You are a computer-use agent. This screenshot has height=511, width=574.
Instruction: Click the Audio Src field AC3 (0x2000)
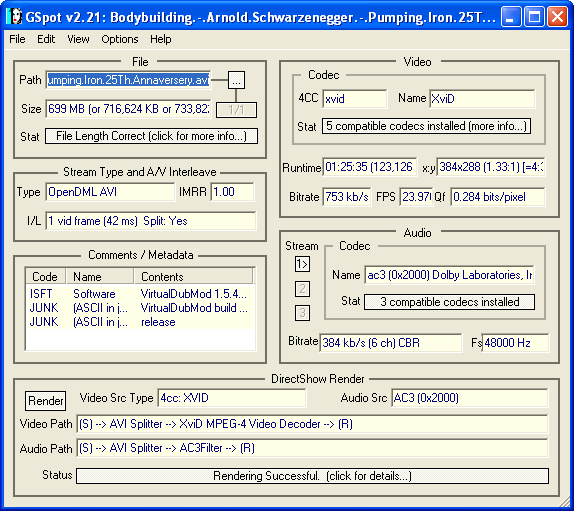click(470, 398)
